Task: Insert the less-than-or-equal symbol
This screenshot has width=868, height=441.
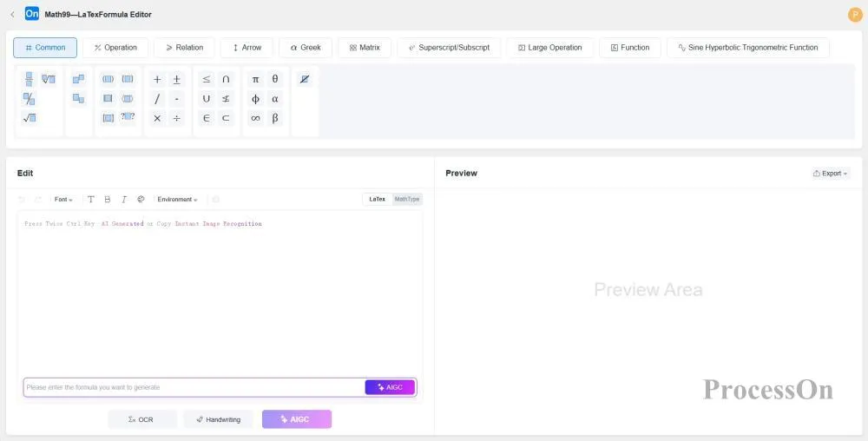Action: click(x=206, y=79)
